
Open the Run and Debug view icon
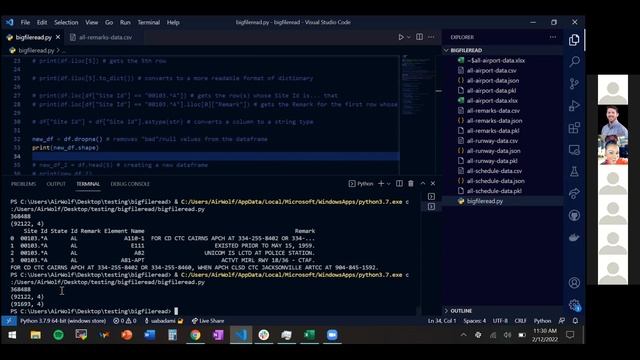click(x=574, y=106)
